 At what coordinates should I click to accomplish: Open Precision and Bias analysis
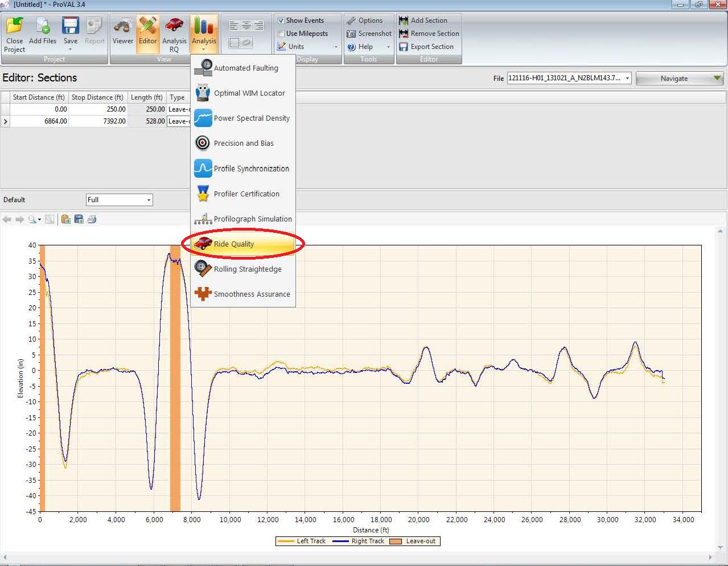point(243,143)
